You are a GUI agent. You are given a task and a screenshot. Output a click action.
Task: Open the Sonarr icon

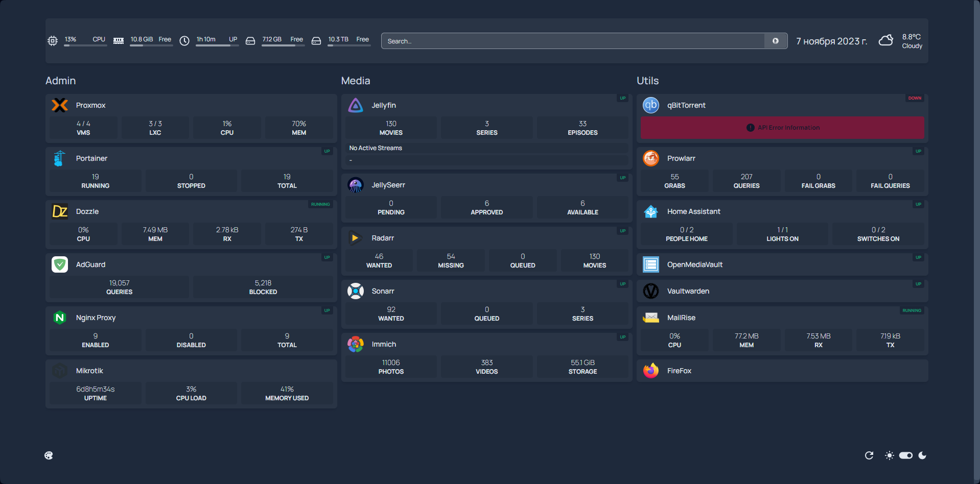[x=356, y=291]
